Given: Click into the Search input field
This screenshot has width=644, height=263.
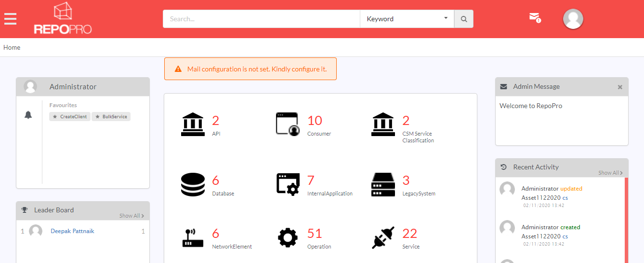Looking at the screenshot, I should click(262, 19).
